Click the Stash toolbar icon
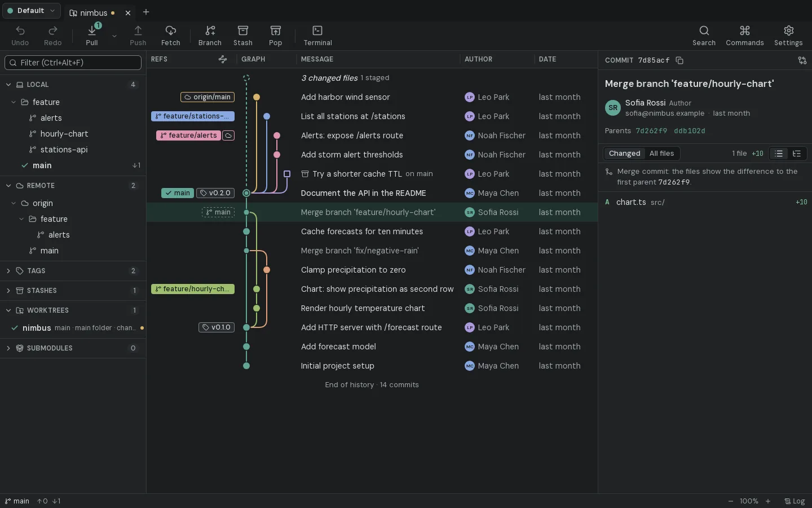The width and height of the screenshot is (812, 508). (243, 36)
